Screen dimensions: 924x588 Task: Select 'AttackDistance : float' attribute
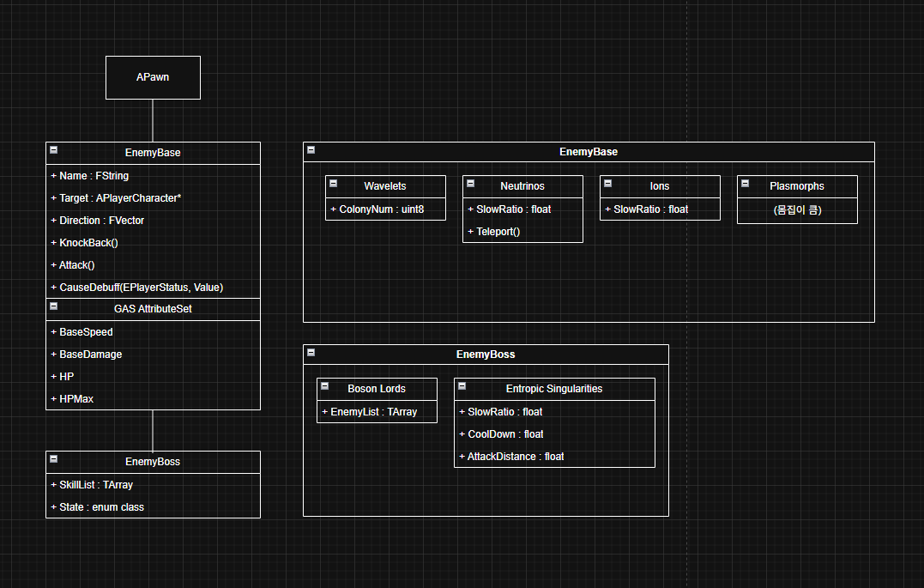coord(554,457)
